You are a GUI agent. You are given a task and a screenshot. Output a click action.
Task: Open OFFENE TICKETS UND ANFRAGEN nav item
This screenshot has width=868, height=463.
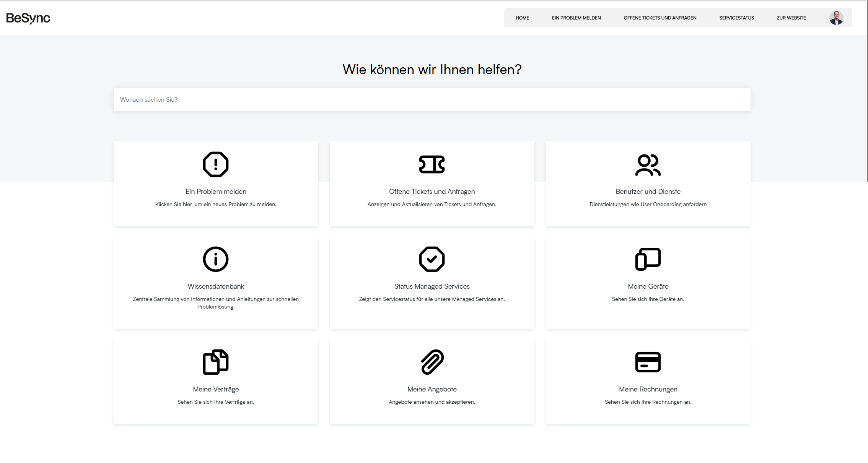[x=660, y=18]
